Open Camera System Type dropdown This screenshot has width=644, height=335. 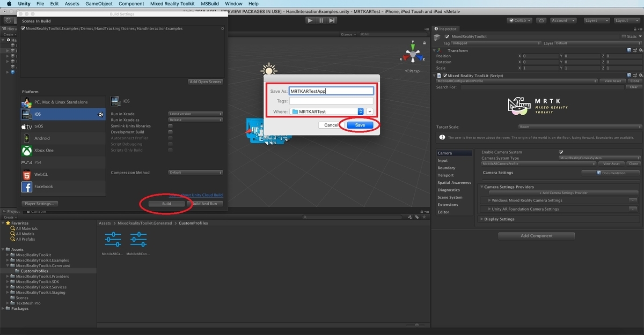[x=599, y=158]
